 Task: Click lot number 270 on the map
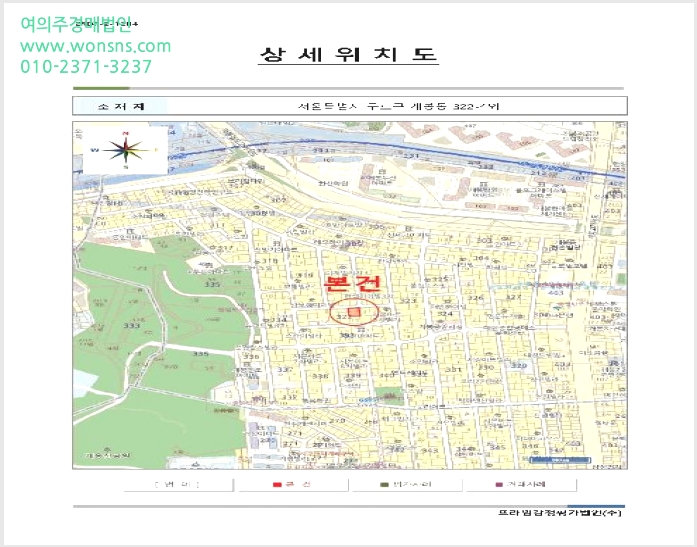point(337,420)
